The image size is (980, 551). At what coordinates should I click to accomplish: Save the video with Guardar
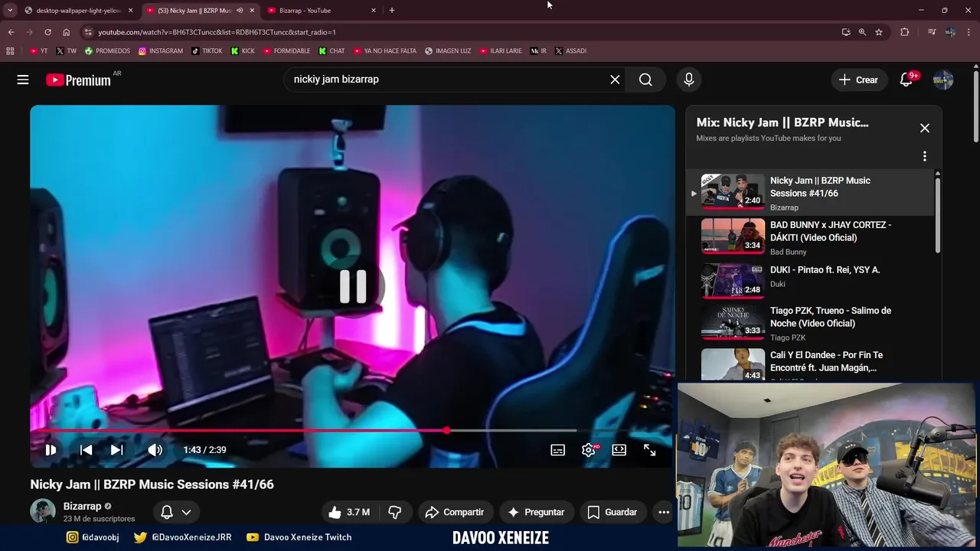612,512
